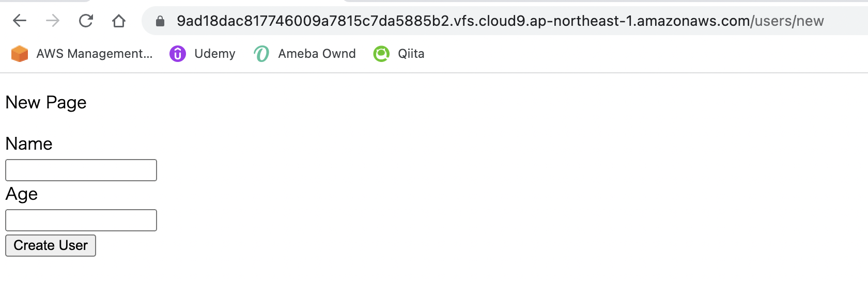Open the Udemy bookmark text
The height and width of the screenshot is (283, 868).
215,54
